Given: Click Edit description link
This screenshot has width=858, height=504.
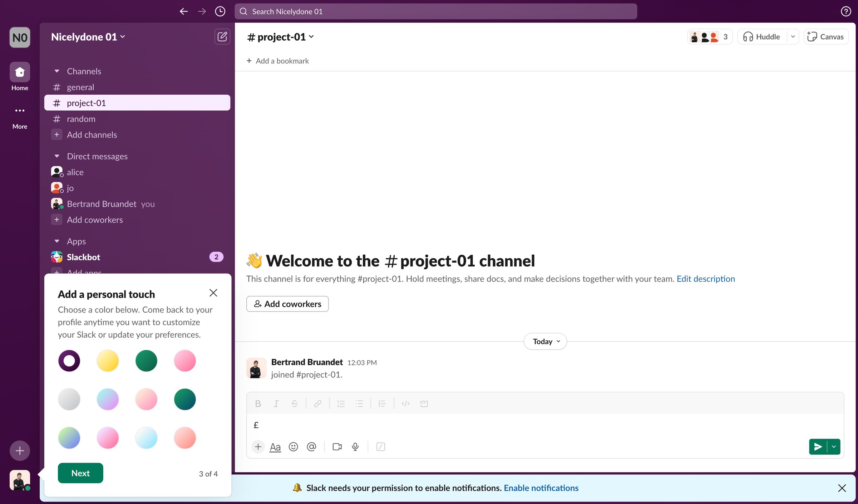Looking at the screenshot, I should (x=706, y=279).
